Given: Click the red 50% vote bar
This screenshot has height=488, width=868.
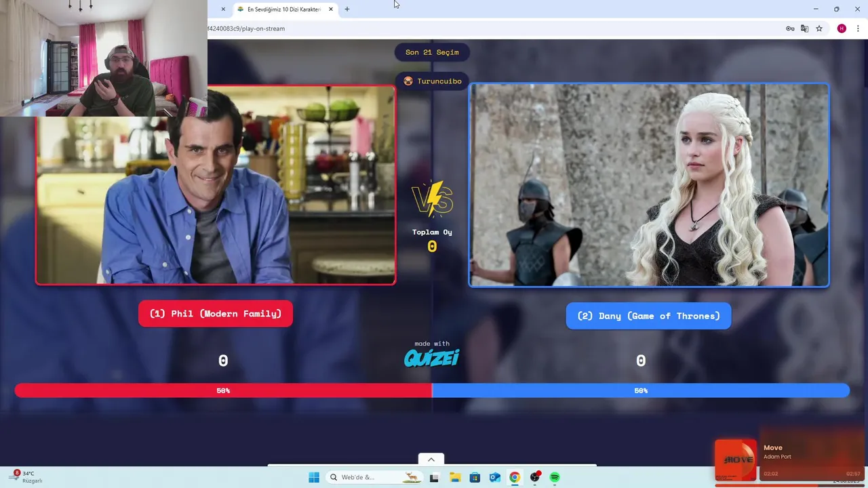Looking at the screenshot, I should coord(223,390).
